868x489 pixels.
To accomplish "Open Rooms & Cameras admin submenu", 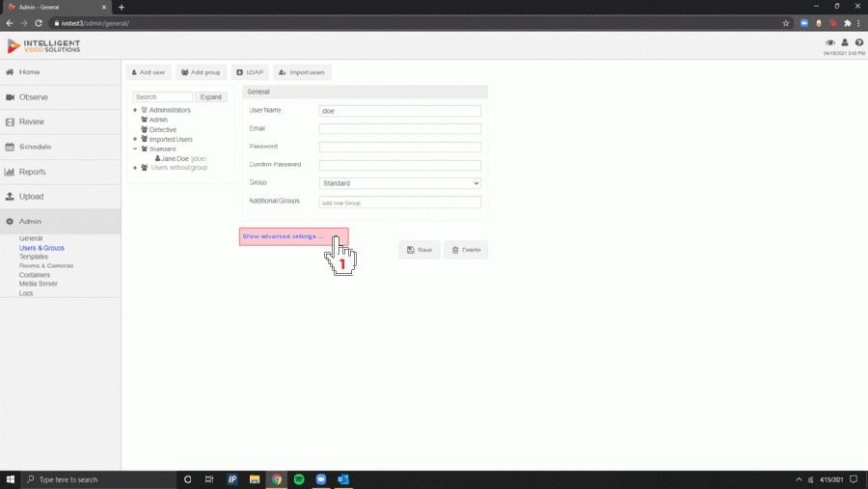I will [x=46, y=266].
